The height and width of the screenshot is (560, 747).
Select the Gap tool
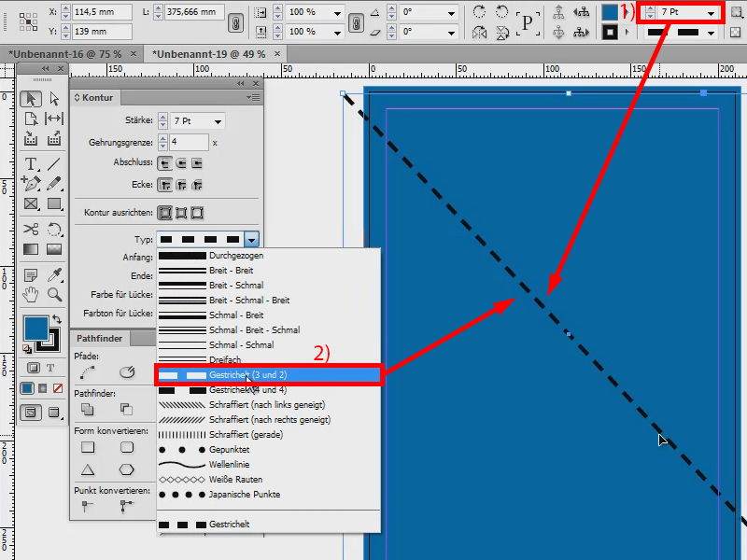tap(54, 119)
